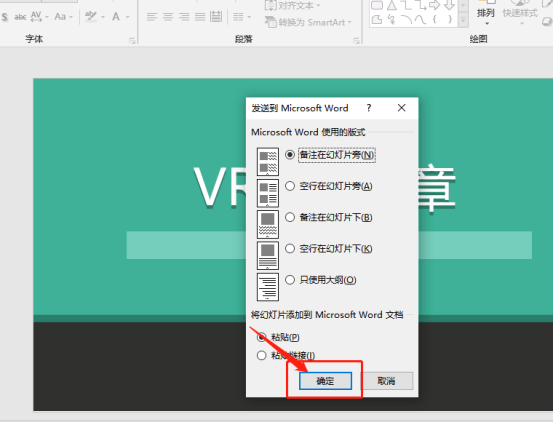This screenshot has height=423, width=554.
Task: Click the slide subtitle placeholder bar
Action: coord(329,245)
